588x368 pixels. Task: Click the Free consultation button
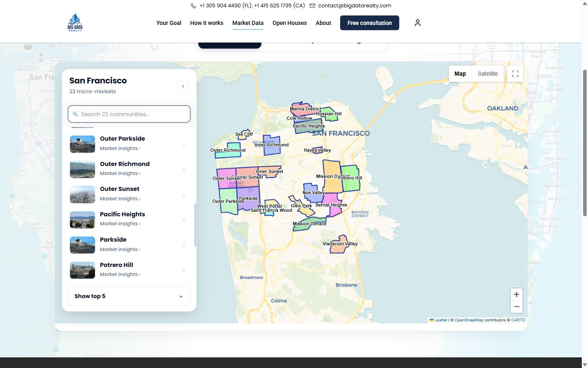370,23
